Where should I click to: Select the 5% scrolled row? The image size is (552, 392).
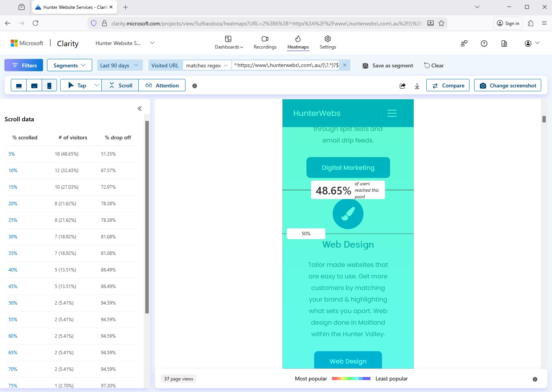click(x=71, y=154)
